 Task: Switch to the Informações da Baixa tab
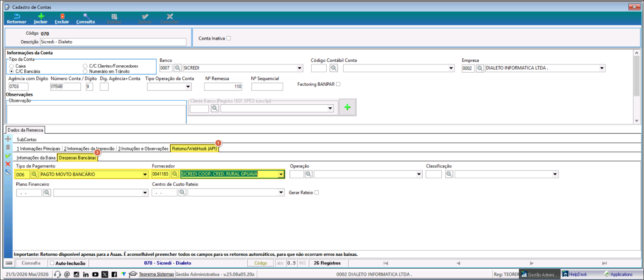(36, 158)
